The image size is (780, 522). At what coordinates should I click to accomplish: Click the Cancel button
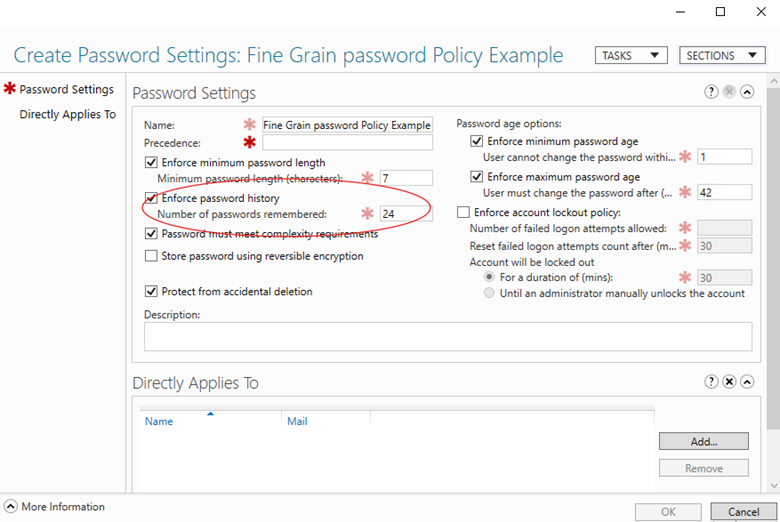(743, 512)
